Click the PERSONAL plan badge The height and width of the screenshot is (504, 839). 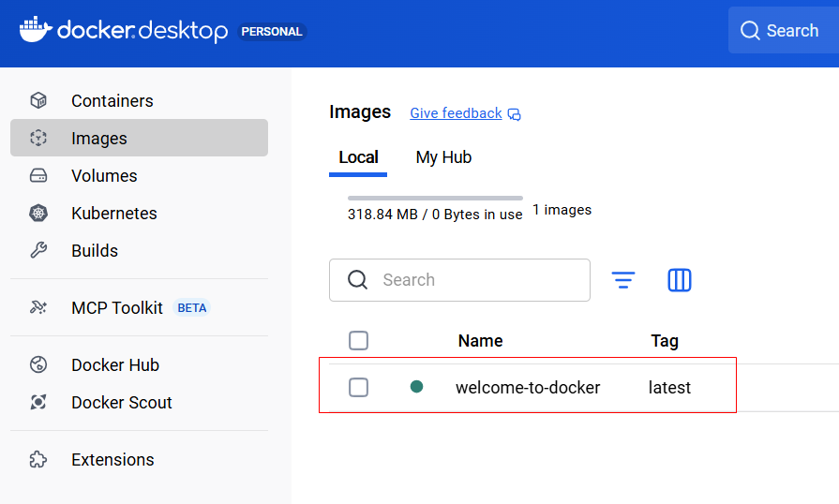[x=272, y=32]
